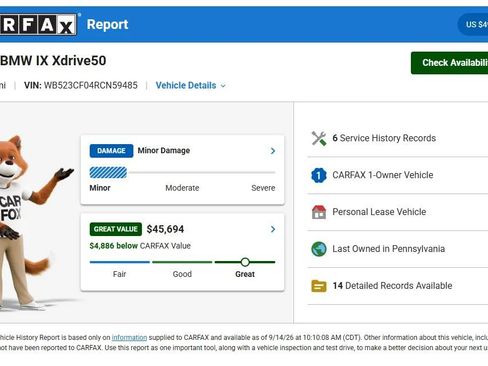
Task: Click the globe Last Owned icon
Action: coord(319,249)
